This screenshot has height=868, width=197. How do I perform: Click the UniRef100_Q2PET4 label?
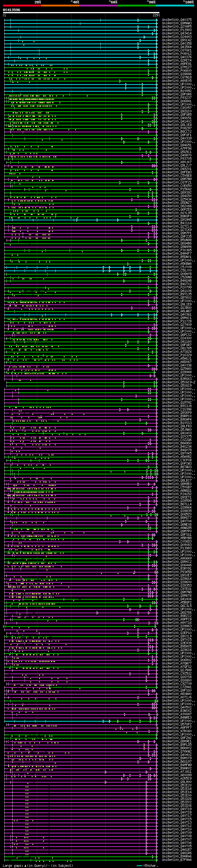(x=177, y=60)
